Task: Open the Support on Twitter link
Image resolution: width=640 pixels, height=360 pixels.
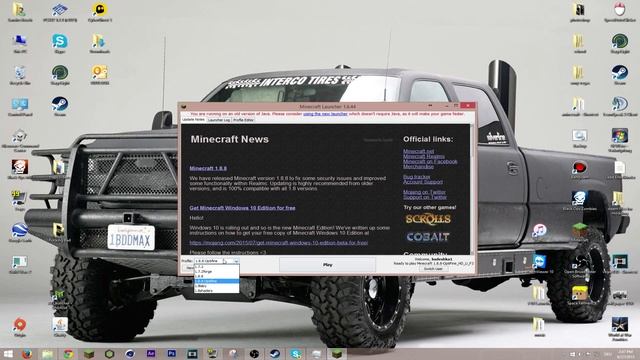Action: [x=425, y=197]
